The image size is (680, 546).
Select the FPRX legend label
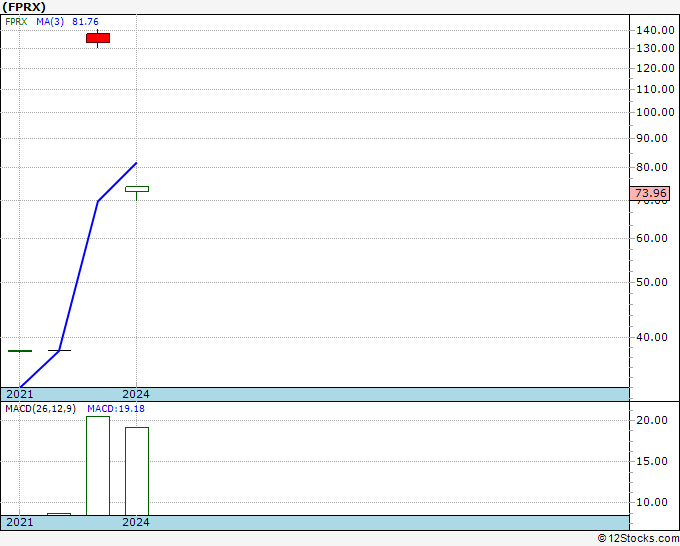(x=16, y=22)
